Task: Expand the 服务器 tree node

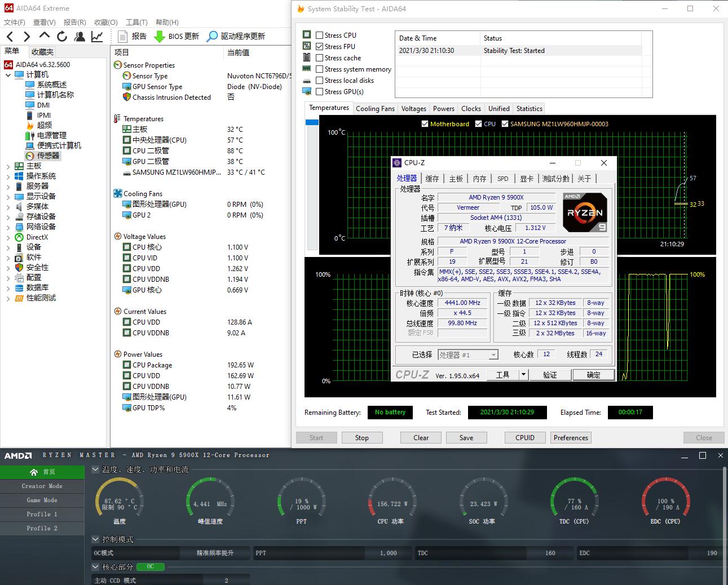Action: coord(8,187)
